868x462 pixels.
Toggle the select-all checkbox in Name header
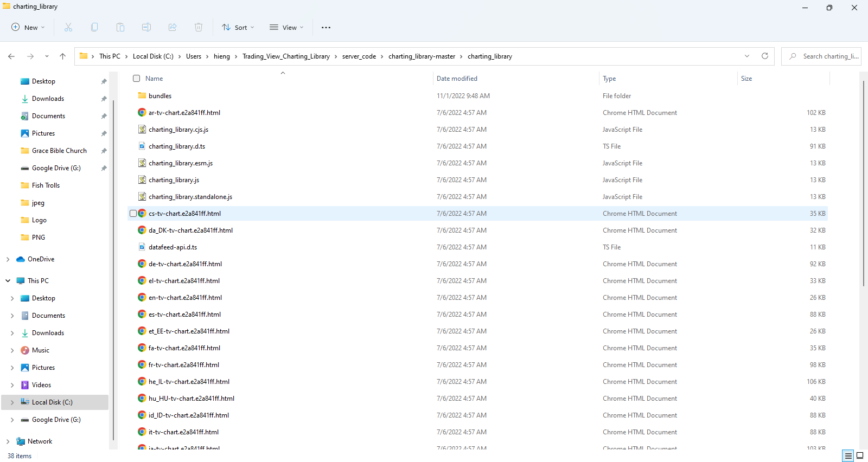tap(137, 79)
